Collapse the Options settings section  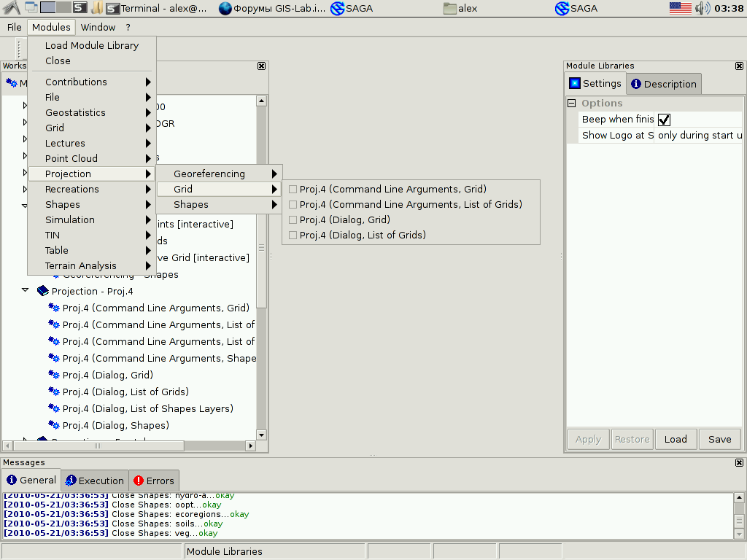coord(571,103)
